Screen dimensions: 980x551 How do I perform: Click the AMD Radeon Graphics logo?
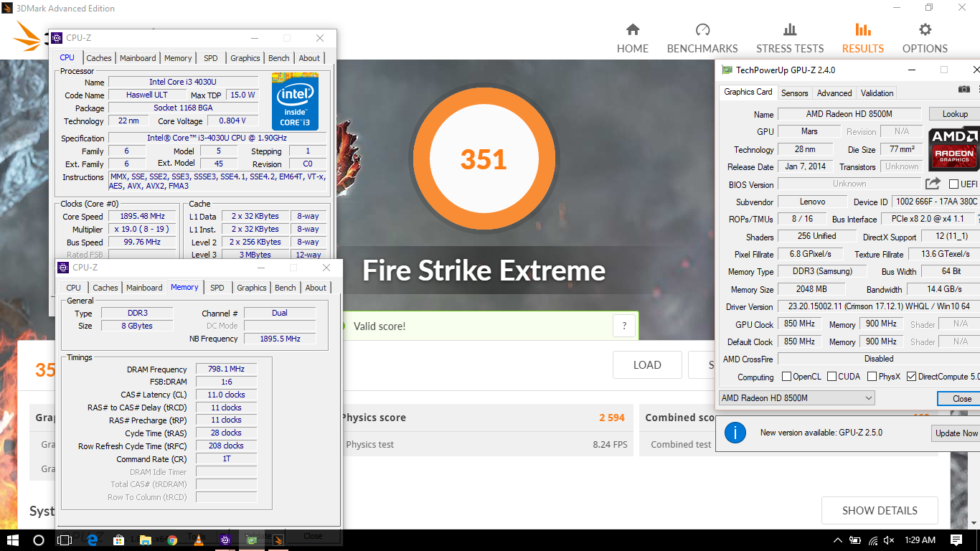point(953,149)
